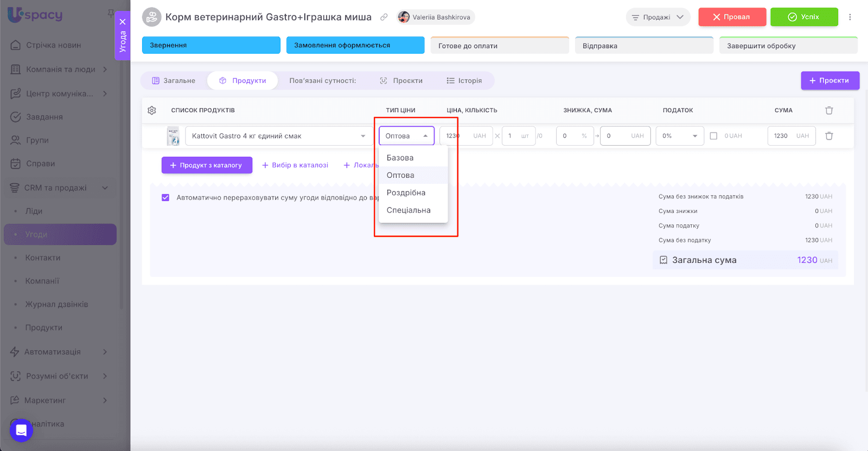
Task: Toggle automatic deal sum recalculation checkbox
Action: tap(165, 198)
